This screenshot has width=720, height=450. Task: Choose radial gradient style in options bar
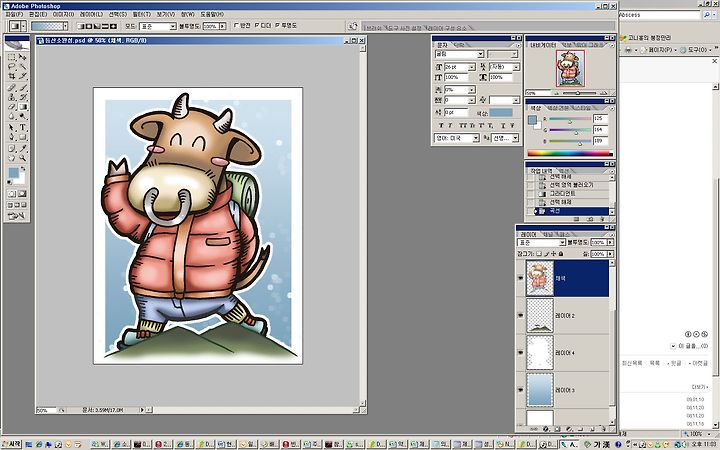89,26
